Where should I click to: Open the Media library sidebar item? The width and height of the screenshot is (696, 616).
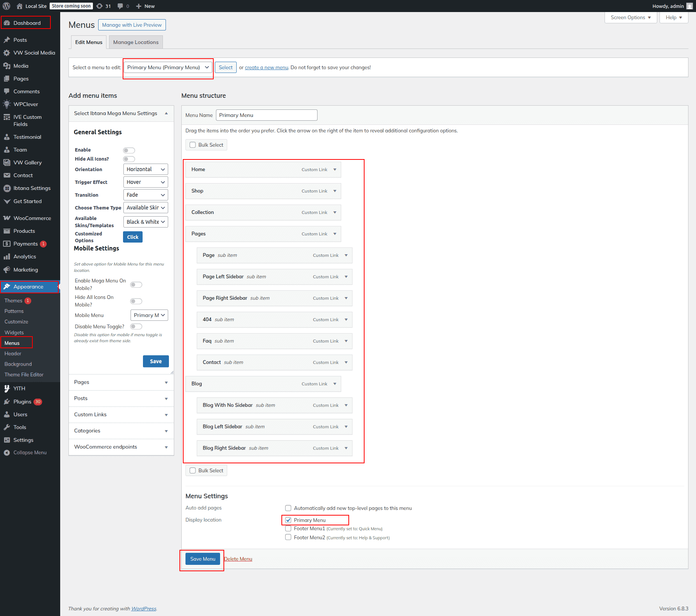coord(21,66)
